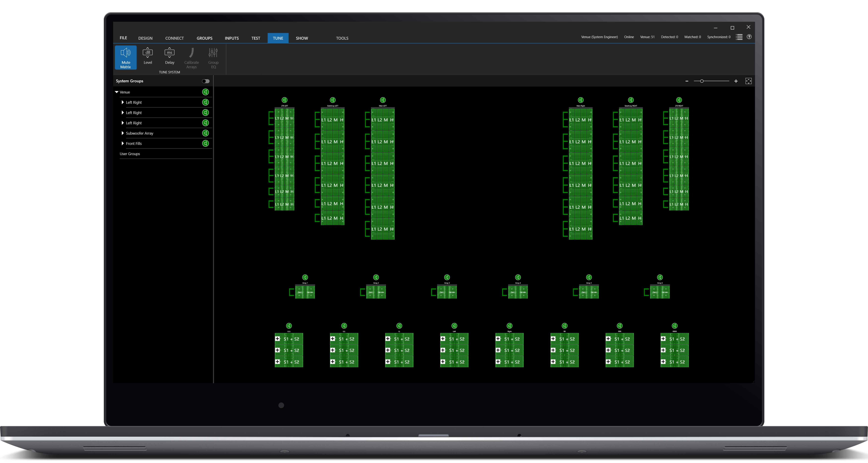Mute the LLL subwoofer stack
Image resolution: width=868 pixels, height=463 pixels.
pyautogui.click(x=344, y=326)
